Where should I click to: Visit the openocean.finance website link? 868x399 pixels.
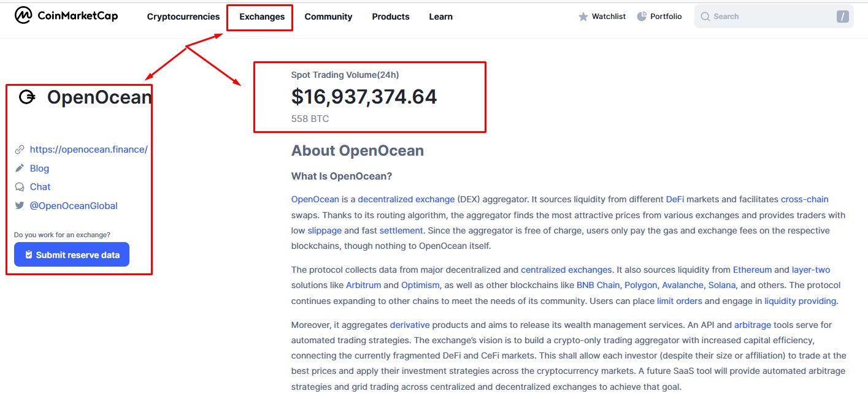89,150
